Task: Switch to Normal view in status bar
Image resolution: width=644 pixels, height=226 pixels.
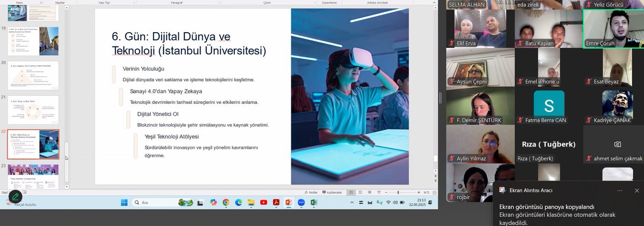Action: pyautogui.click(x=350, y=192)
